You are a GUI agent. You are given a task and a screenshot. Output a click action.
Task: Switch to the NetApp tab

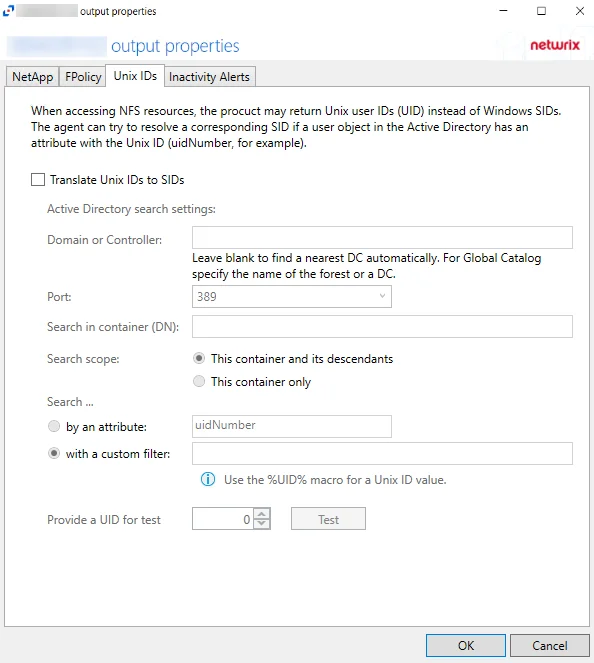coord(33,77)
